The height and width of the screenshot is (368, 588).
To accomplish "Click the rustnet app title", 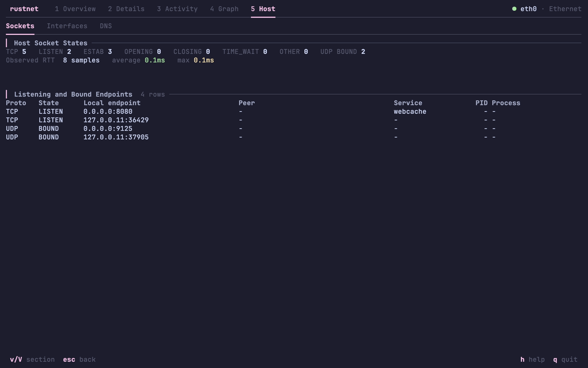I will coord(24,9).
